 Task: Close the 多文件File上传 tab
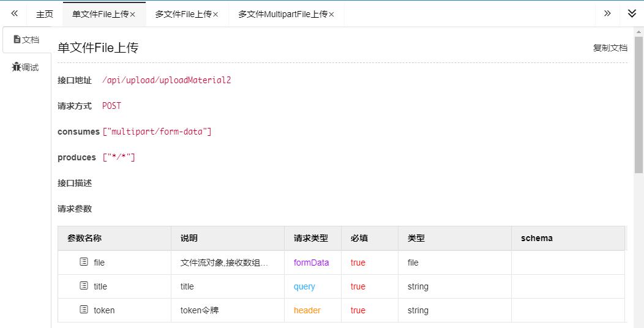[215, 15]
